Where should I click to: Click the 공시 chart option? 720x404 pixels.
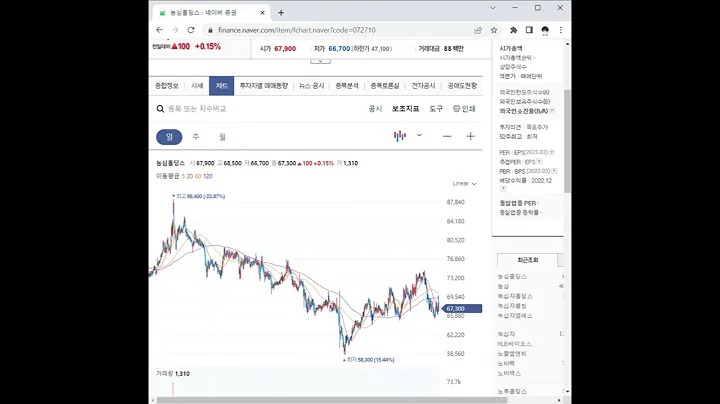pos(375,109)
